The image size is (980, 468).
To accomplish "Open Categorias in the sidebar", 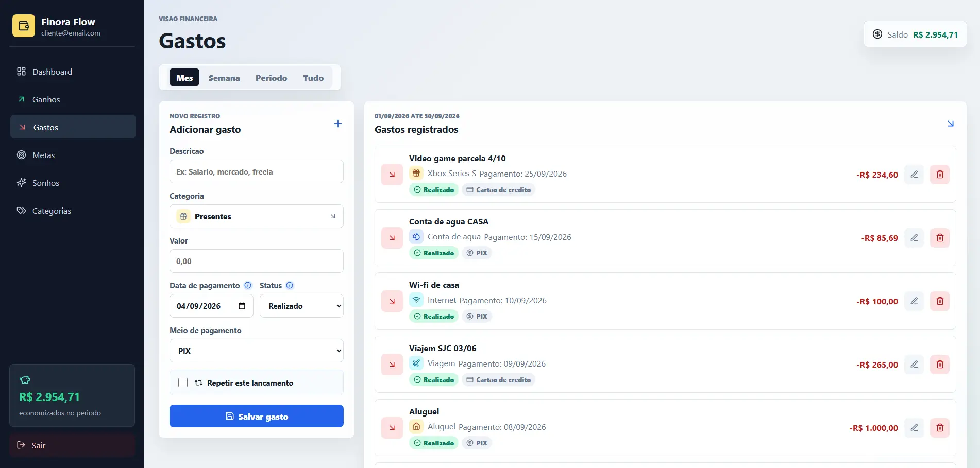I will pos(73,211).
